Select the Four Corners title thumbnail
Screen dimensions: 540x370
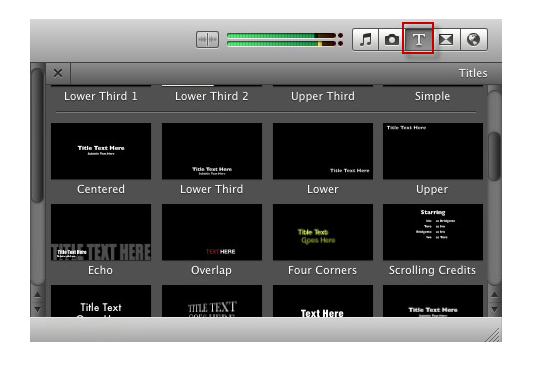pyautogui.click(x=323, y=232)
